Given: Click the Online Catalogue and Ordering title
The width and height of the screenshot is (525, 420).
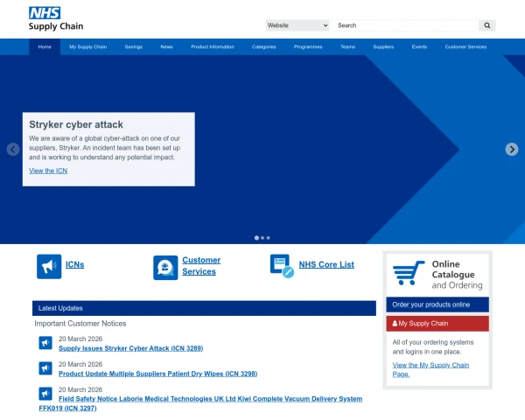Looking at the screenshot, I should tap(457, 275).
